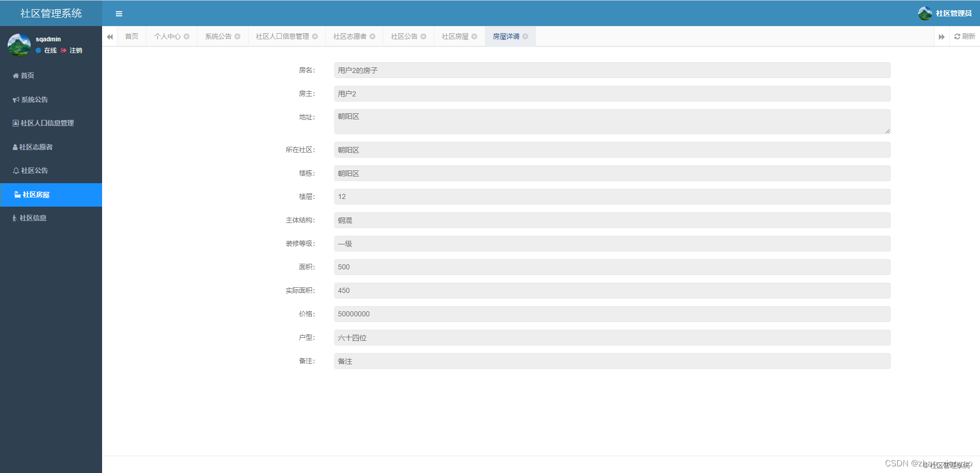Open the 社区管理员 user menu
The image size is (980, 473).
[x=945, y=13]
